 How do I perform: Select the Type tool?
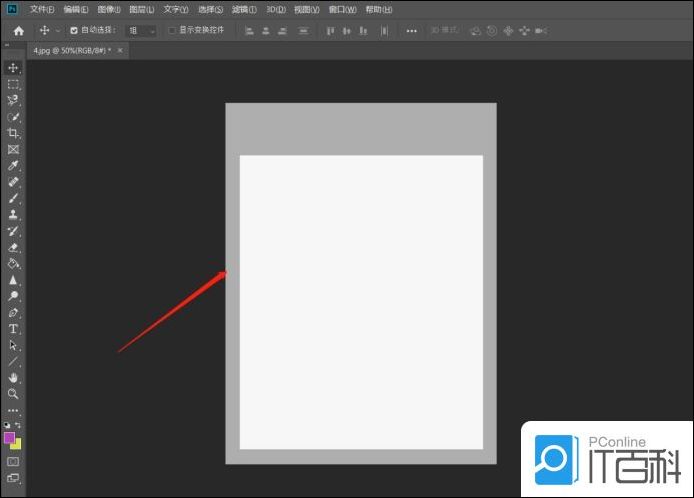tap(13, 329)
